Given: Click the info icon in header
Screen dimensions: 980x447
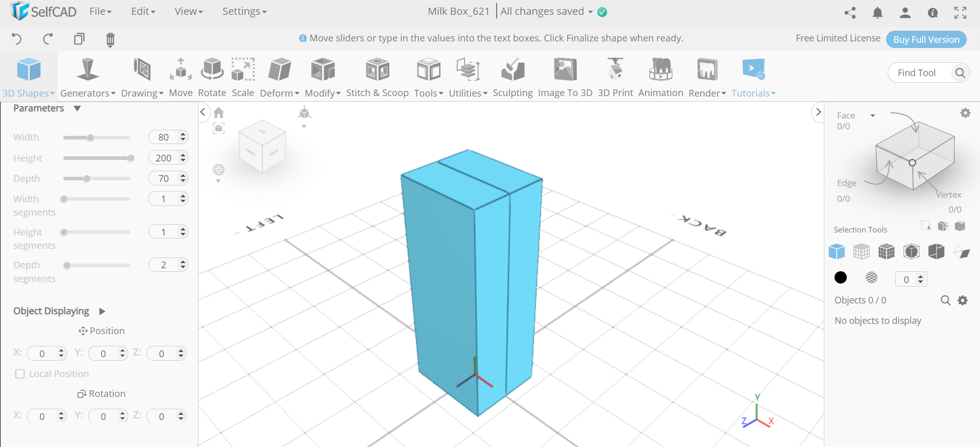Looking at the screenshot, I should tap(933, 13).
